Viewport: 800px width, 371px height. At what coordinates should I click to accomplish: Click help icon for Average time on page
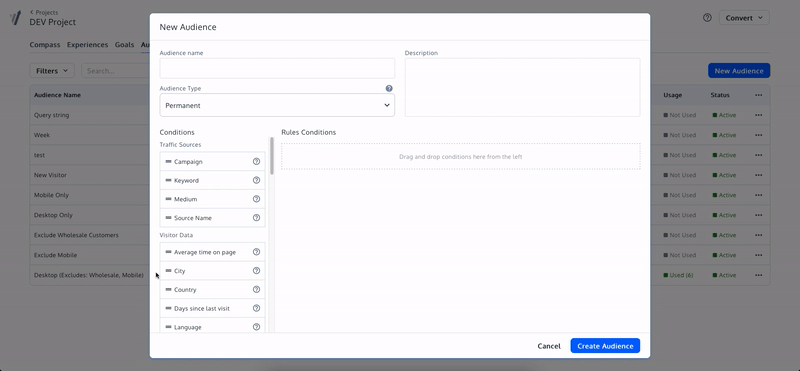click(257, 252)
